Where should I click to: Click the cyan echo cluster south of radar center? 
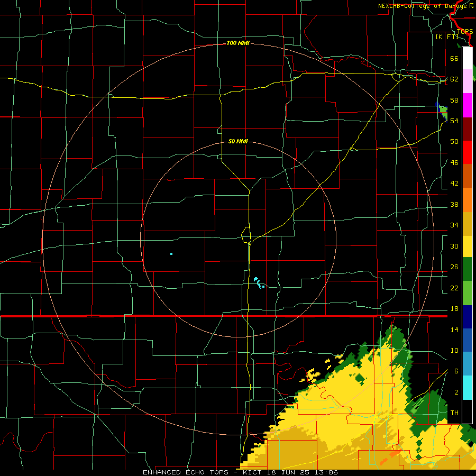pos(259,283)
